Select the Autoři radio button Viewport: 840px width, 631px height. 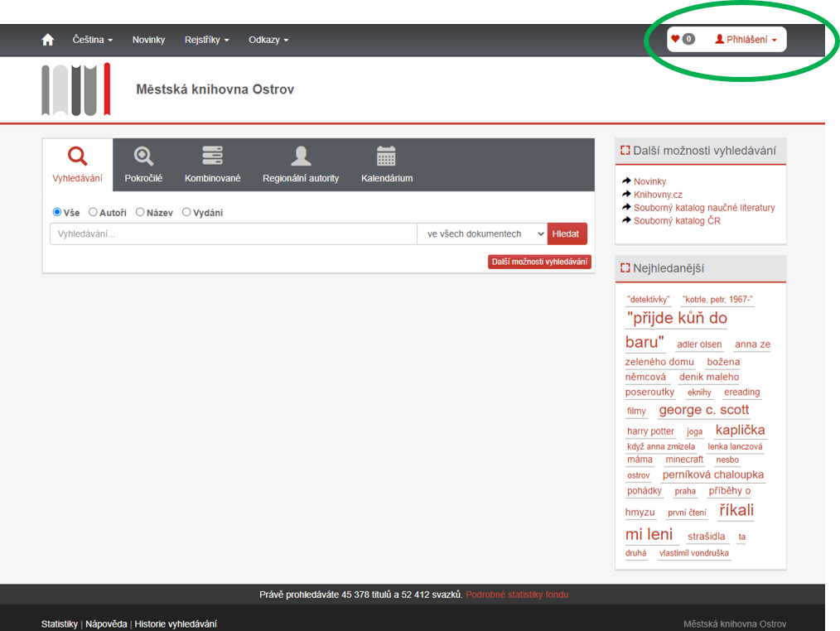pos(93,212)
